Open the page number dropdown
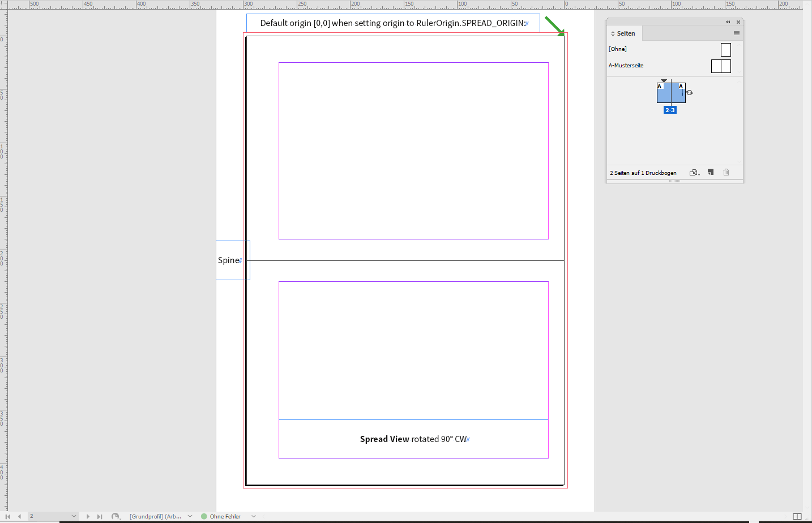 74,516
